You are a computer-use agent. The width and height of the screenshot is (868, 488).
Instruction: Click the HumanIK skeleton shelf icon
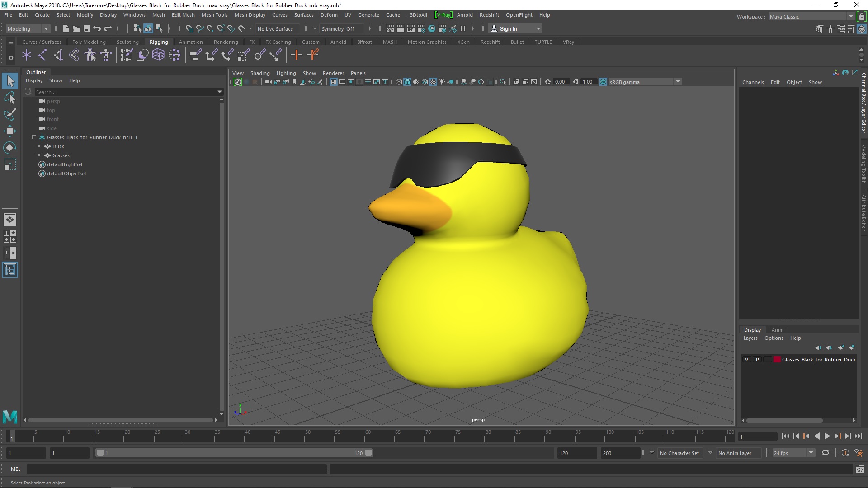(x=106, y=55)
